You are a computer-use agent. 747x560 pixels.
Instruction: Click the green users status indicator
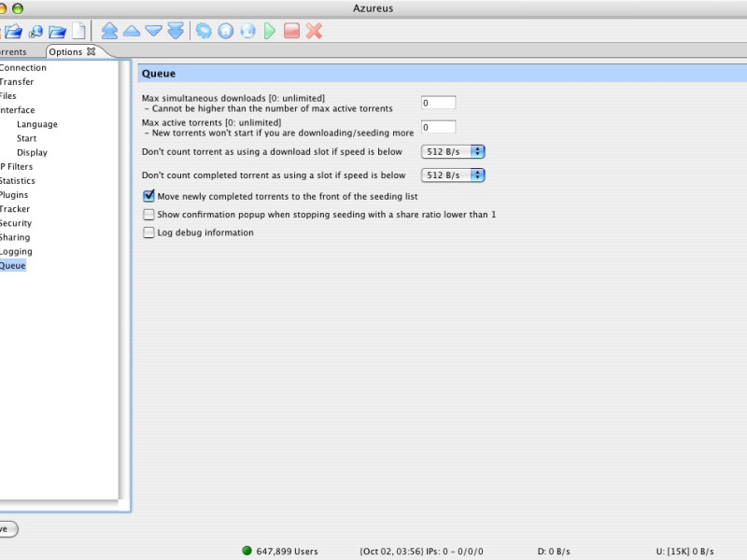pos(247,551)
